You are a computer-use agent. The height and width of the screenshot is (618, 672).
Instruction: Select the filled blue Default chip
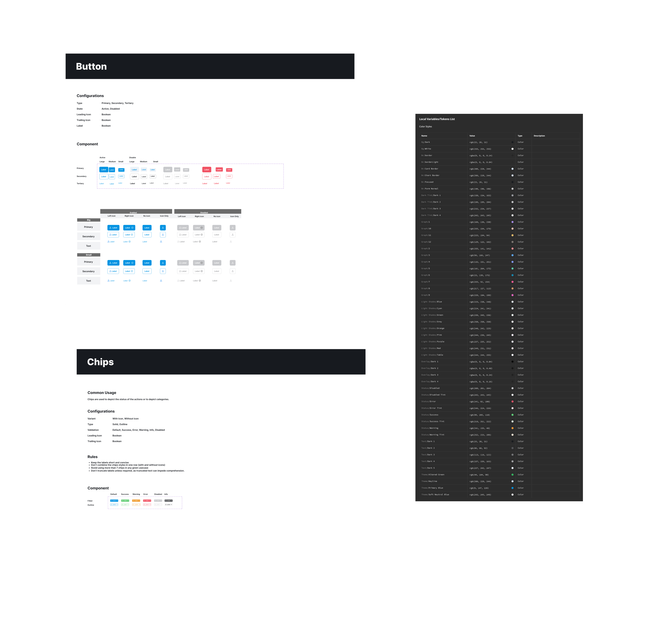pyautogui.click(x=114, y=501)
